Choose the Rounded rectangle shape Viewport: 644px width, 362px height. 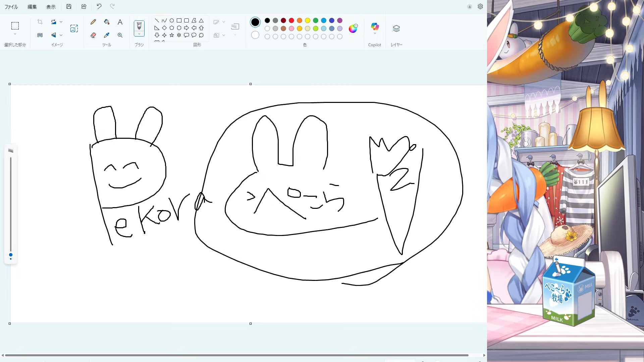coord(186,20)
